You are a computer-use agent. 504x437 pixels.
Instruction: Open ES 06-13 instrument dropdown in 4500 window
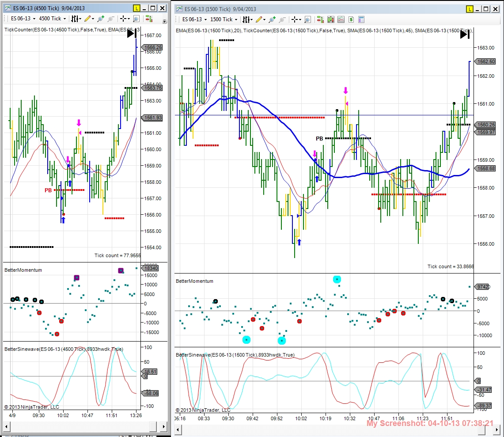pyautogui.click(x=23, y=19)
